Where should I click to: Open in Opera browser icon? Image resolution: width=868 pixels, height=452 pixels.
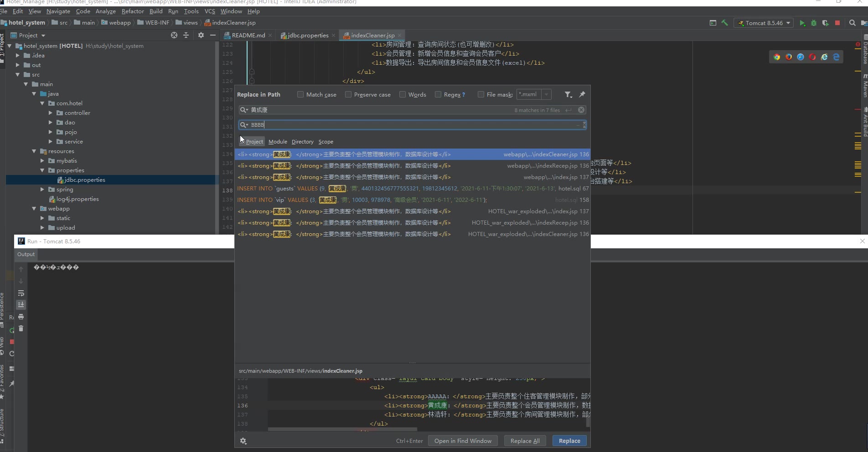pos(812,57)
